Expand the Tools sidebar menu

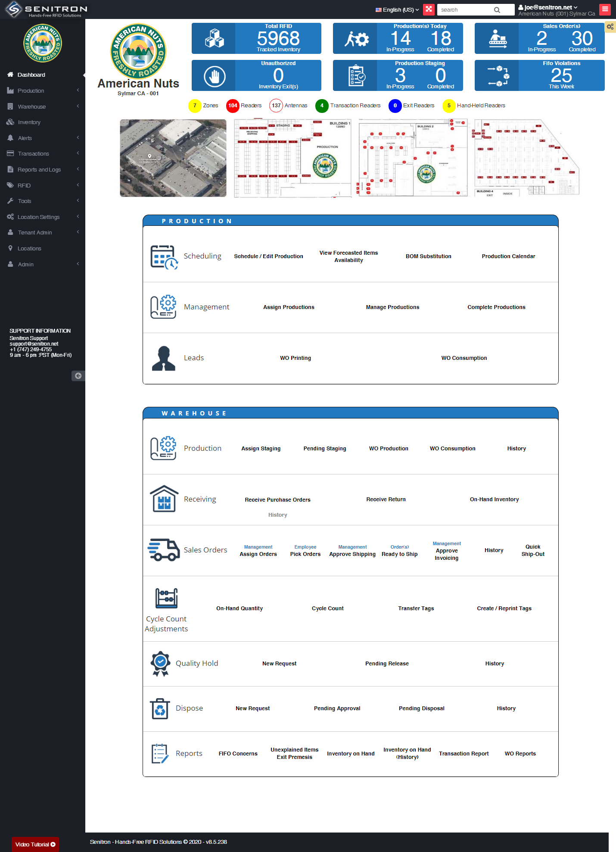(43, 201)
